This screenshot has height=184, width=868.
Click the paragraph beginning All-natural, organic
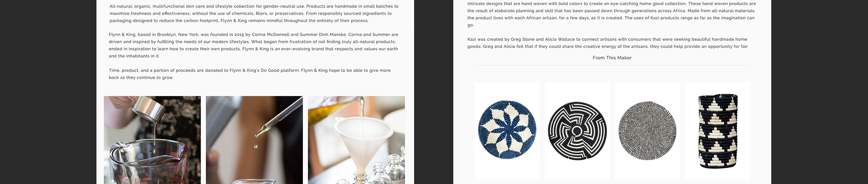pos(254,14)
